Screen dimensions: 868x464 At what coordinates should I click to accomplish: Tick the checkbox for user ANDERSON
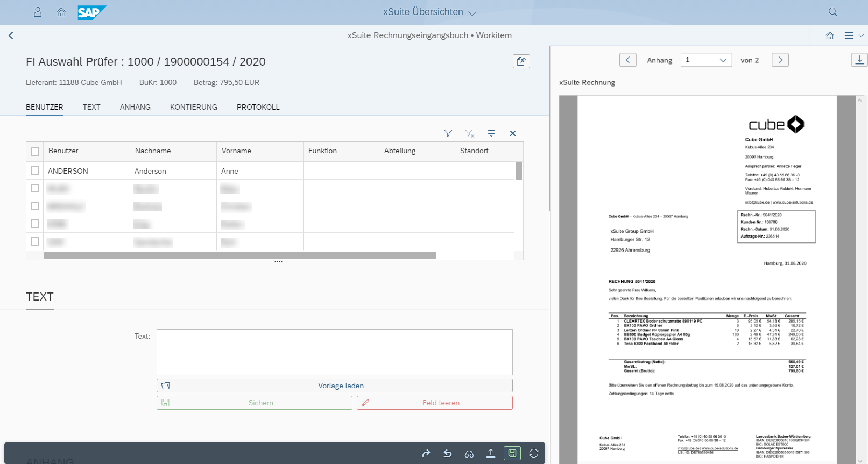pyautogui.click(x=35, y=170)
